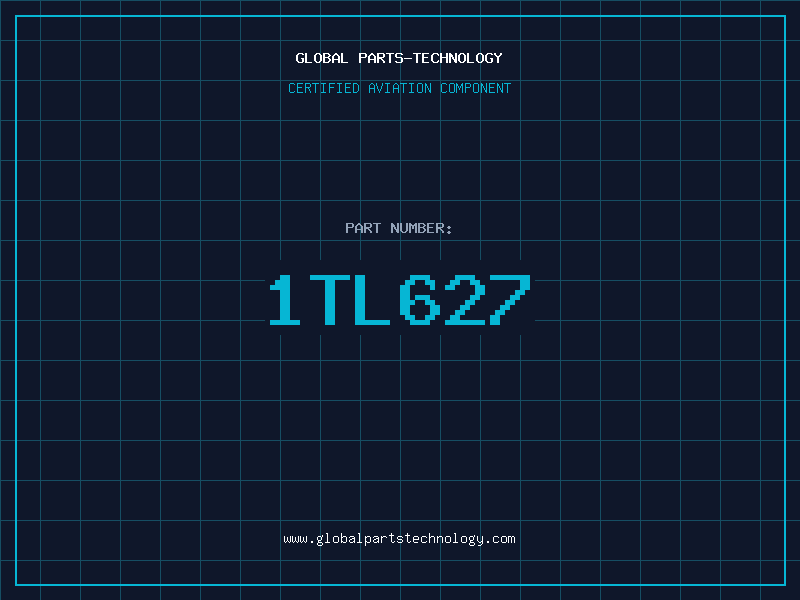Select the part number 1TL627
This screenshot has width=800, height=600.
click(400, 299)
